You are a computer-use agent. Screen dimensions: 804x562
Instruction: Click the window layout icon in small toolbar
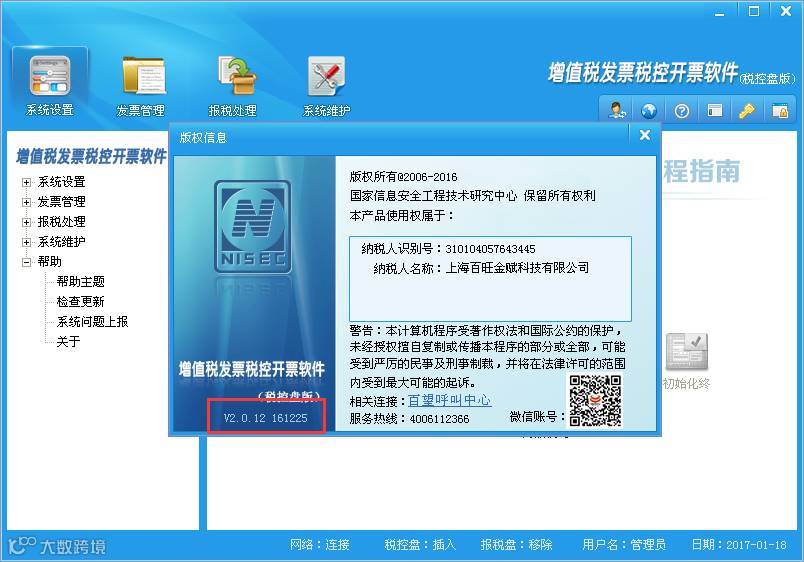(x=714, y=110)
